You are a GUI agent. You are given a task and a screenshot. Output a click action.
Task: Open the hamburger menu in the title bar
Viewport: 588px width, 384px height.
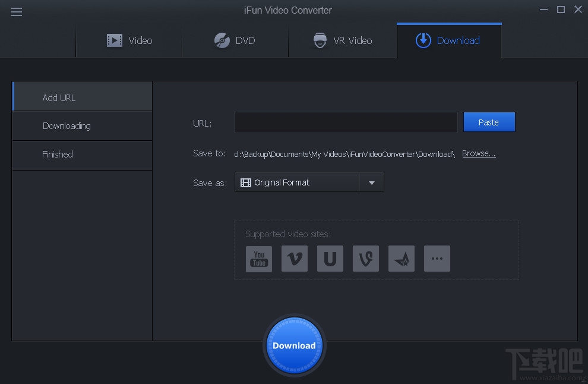(x=16, y=11)
